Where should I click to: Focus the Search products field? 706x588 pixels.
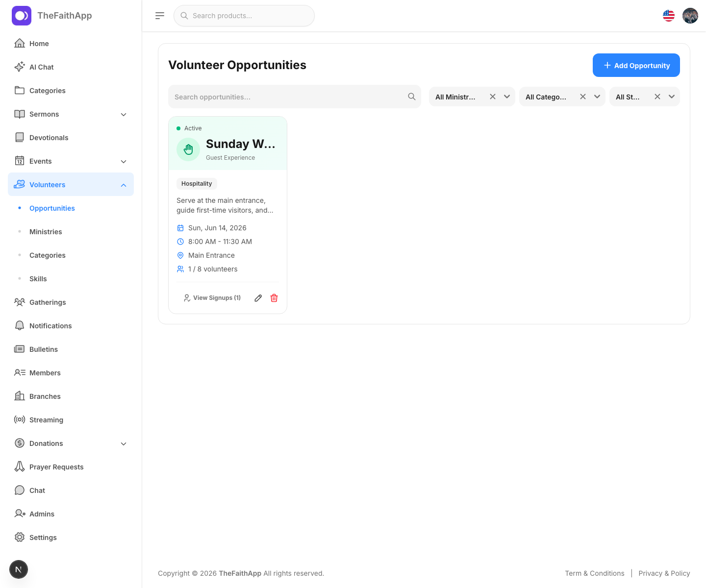tap(244, 16)
